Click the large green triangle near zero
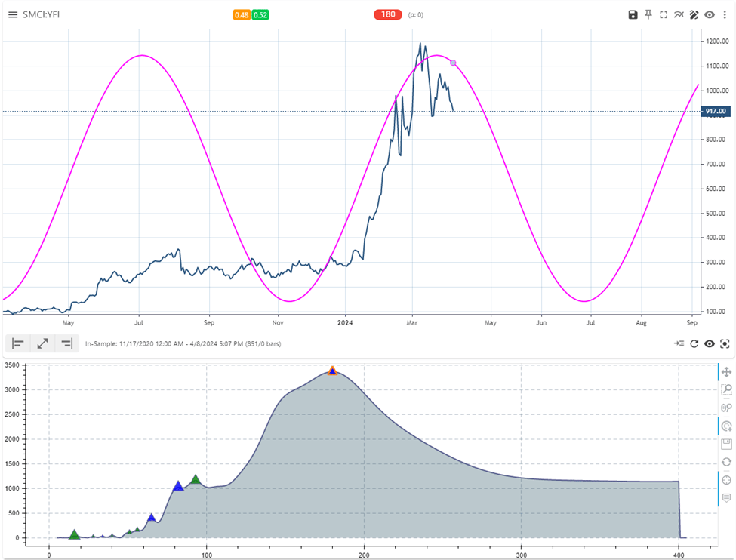This screenshot has height=560, width=736. point(74,534)
